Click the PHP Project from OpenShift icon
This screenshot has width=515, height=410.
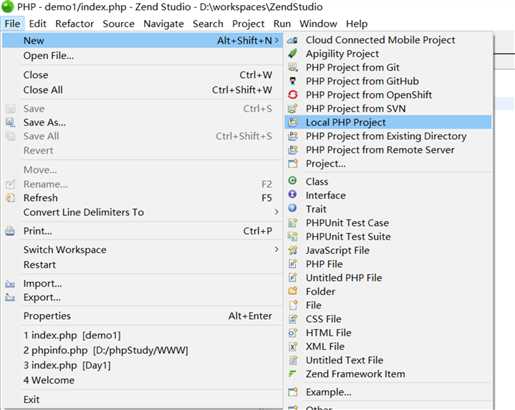(x=293, y=95)
